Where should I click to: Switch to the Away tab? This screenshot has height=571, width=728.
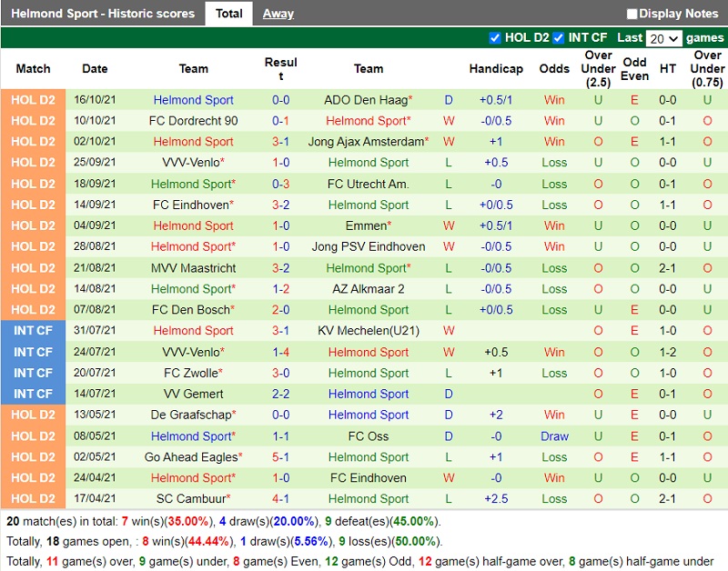[278, 14]
